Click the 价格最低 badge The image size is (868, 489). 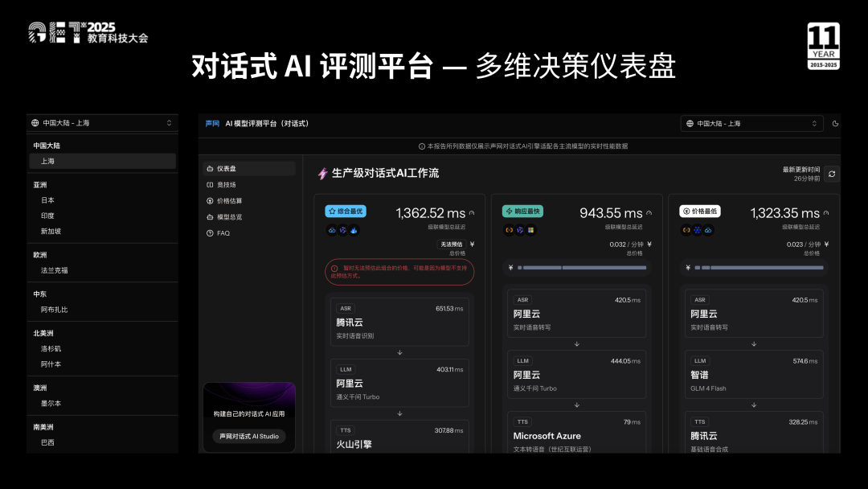700,211
